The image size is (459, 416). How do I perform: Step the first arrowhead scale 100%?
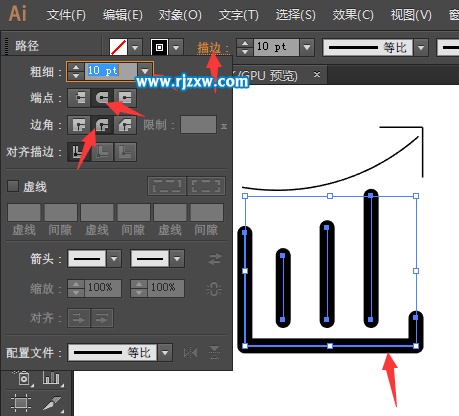[x=76, y=288]
